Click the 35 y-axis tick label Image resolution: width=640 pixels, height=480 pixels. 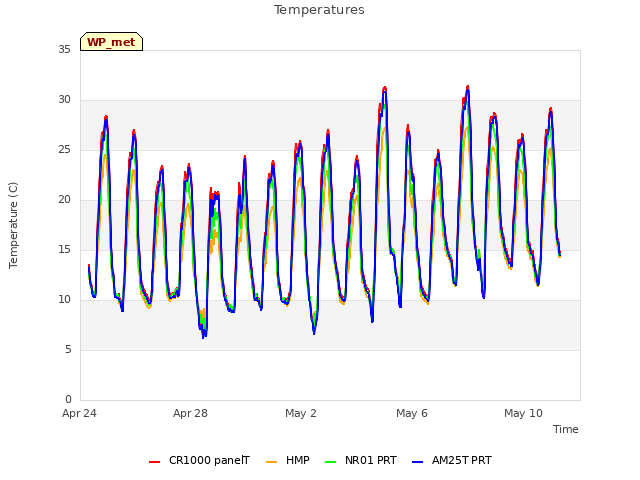[64, 49]
